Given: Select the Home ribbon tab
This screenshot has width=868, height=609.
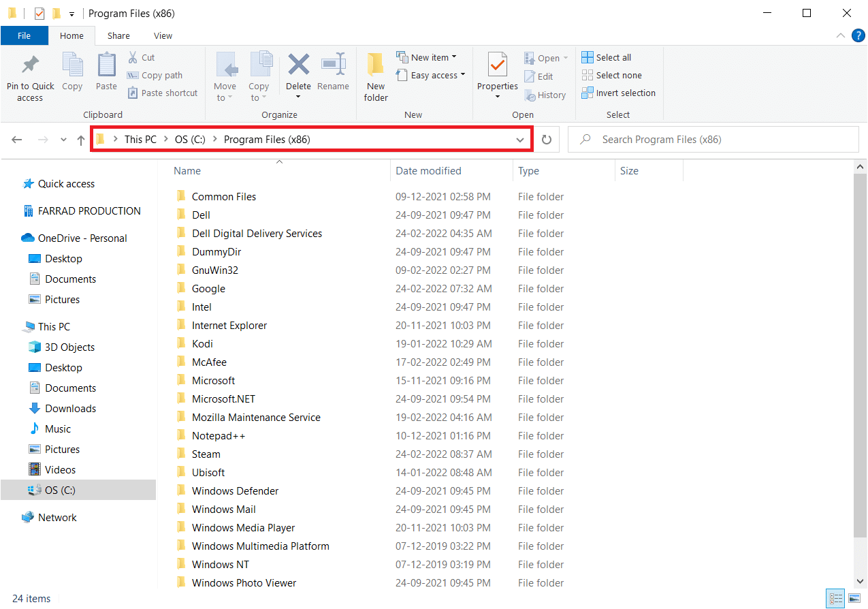Looking at the screenshot, I should pos(71,35).
